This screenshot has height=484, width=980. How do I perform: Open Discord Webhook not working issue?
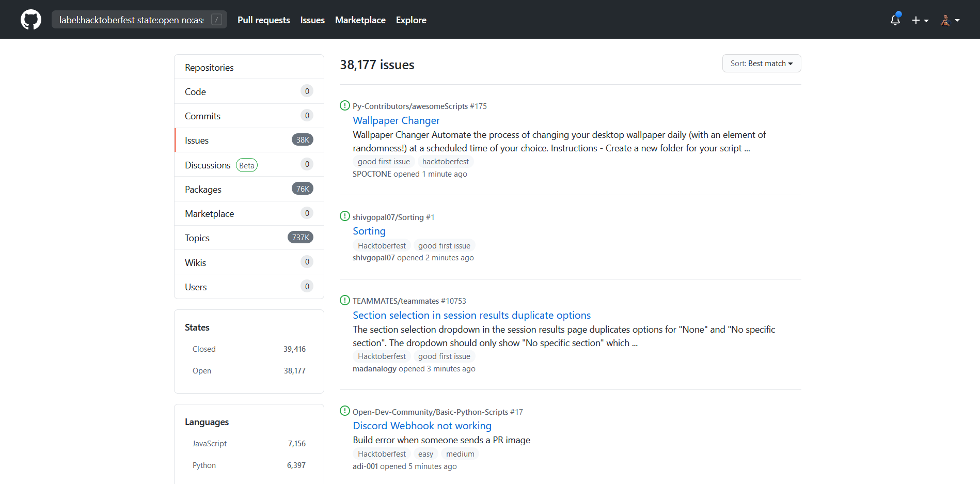pyautogui.click(x=422, y=426)
